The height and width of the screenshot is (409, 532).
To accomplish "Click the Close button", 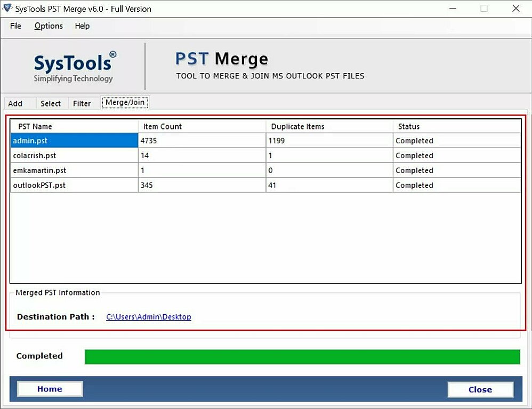I will point(480,389).
